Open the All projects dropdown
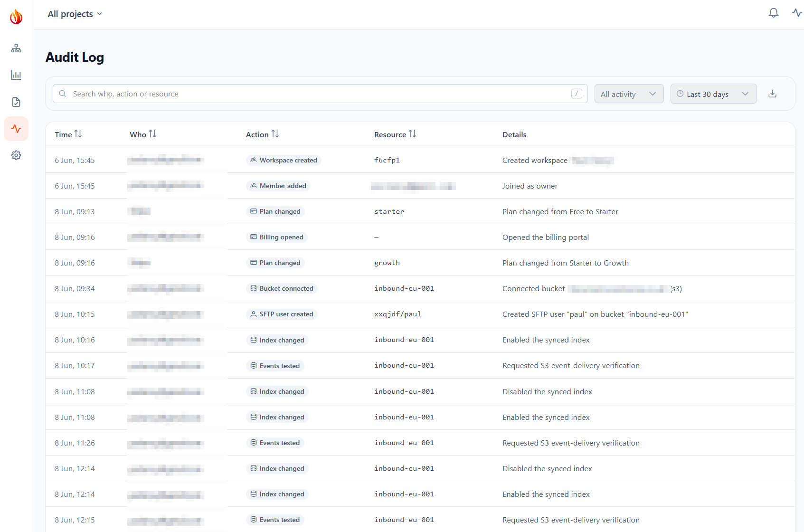804x532 pixels. pos(75,14)
